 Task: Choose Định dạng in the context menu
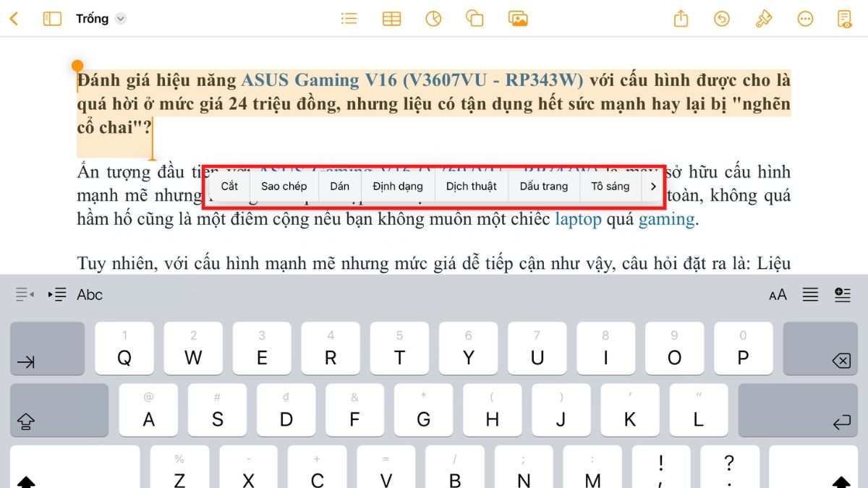tap(398, 186)
